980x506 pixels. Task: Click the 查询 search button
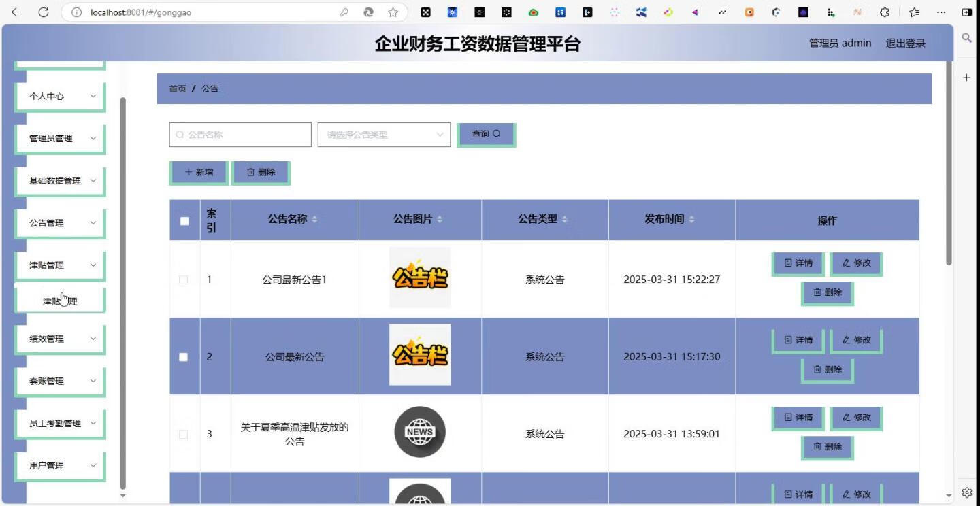point(486,134)
